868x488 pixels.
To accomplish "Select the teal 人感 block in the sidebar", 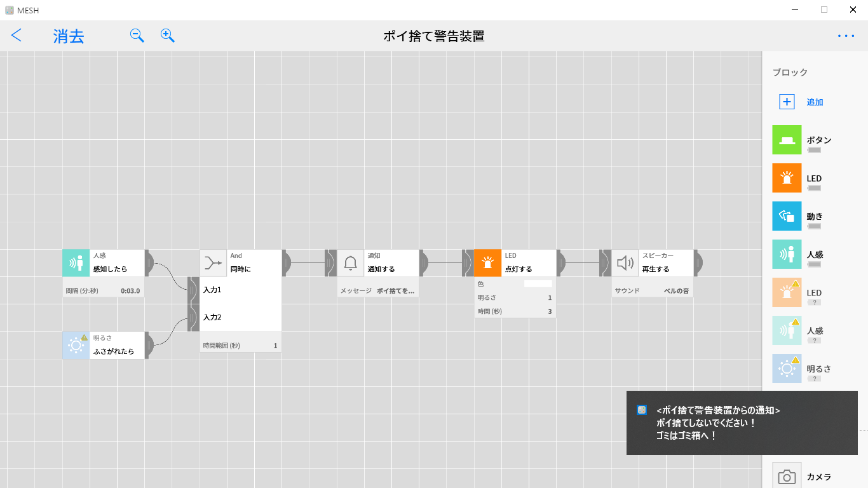I will pos(787,254).
